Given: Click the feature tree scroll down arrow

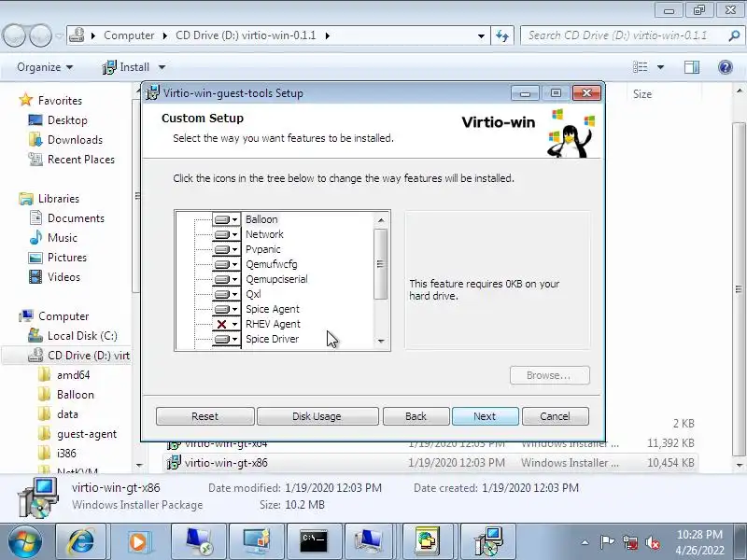Looking at the screenshot, I should (381, 341).
